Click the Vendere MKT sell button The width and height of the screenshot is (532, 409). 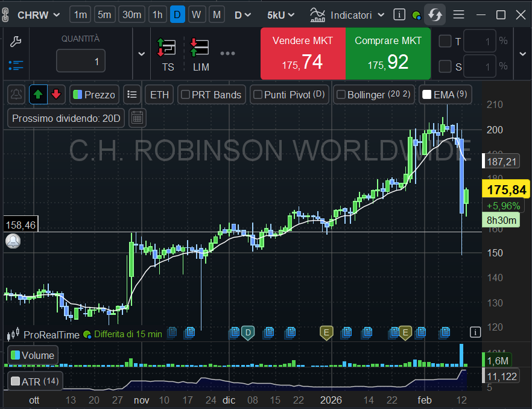(303, 54)
